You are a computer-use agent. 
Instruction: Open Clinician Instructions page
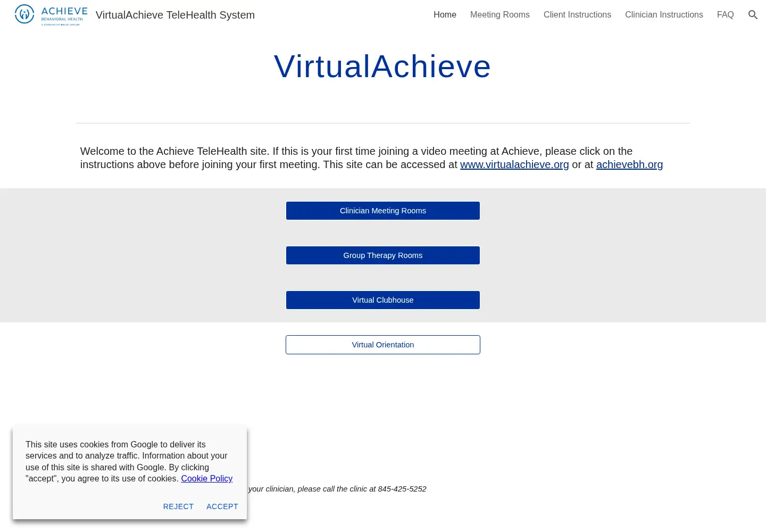(x=664, y=15)
